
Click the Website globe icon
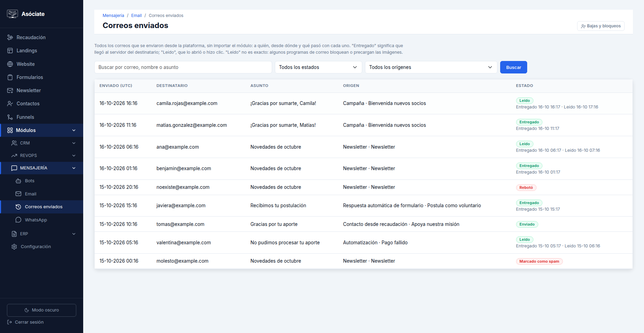[x=10, y=64]
